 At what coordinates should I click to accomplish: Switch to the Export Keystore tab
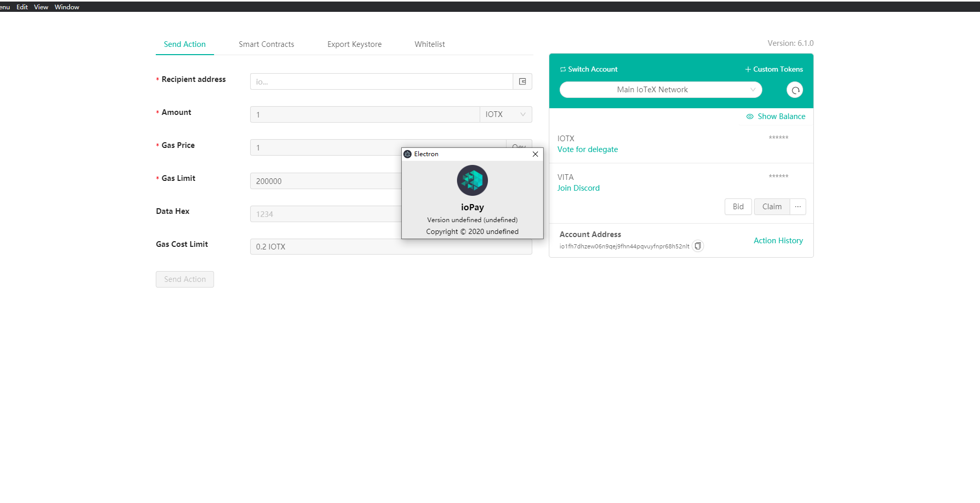pyautogui.click(x=354, y=44)
